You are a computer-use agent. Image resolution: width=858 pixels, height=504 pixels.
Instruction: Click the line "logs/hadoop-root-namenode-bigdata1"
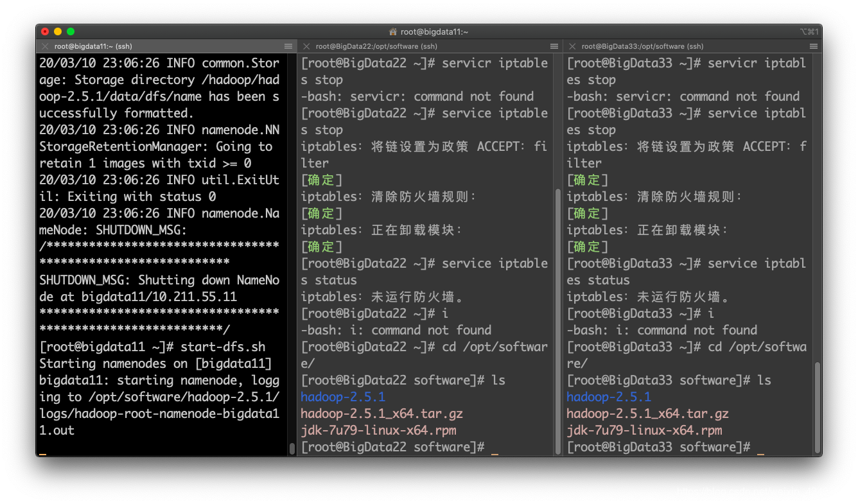[159, 413]
